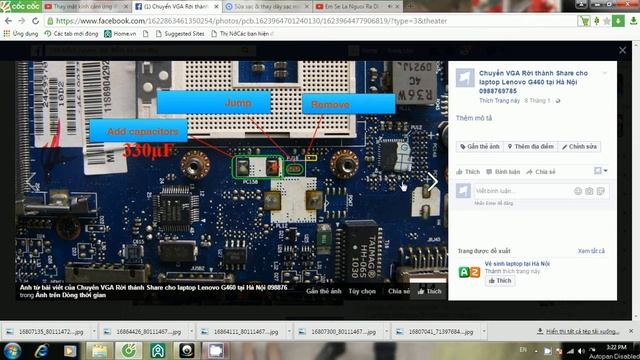640x360 pixels.
Task: Click the microphone icon in address bar
Action: click(597, 21)
